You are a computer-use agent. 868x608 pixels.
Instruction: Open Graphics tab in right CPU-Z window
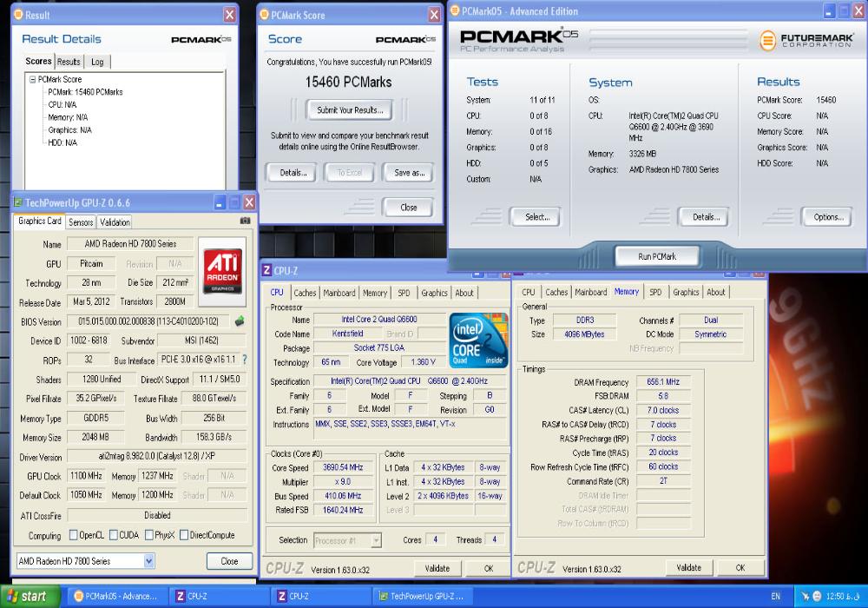pyautogui.click(x=686, y=292)
